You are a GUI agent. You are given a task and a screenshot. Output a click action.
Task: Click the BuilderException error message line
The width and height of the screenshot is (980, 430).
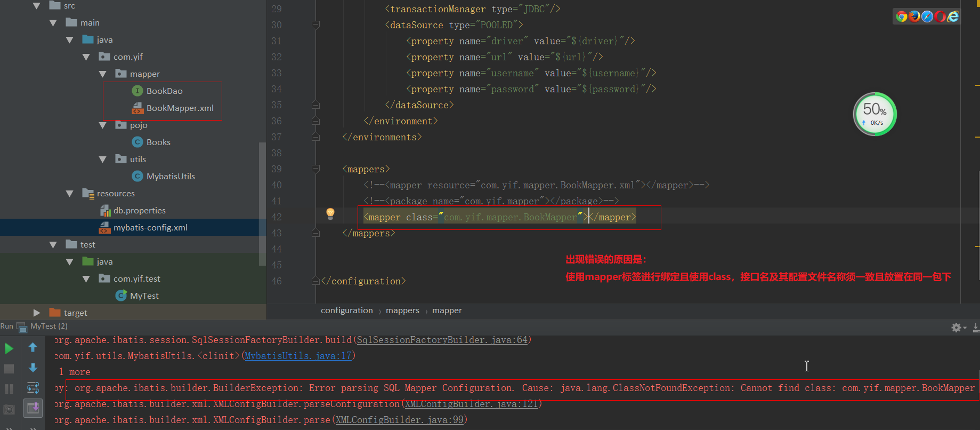coord(524,388)
